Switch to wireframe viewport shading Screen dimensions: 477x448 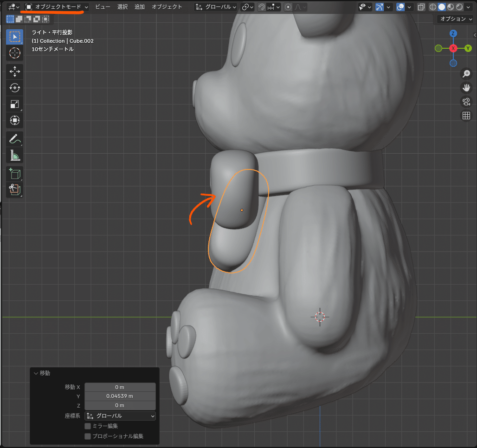click(432, 7)
